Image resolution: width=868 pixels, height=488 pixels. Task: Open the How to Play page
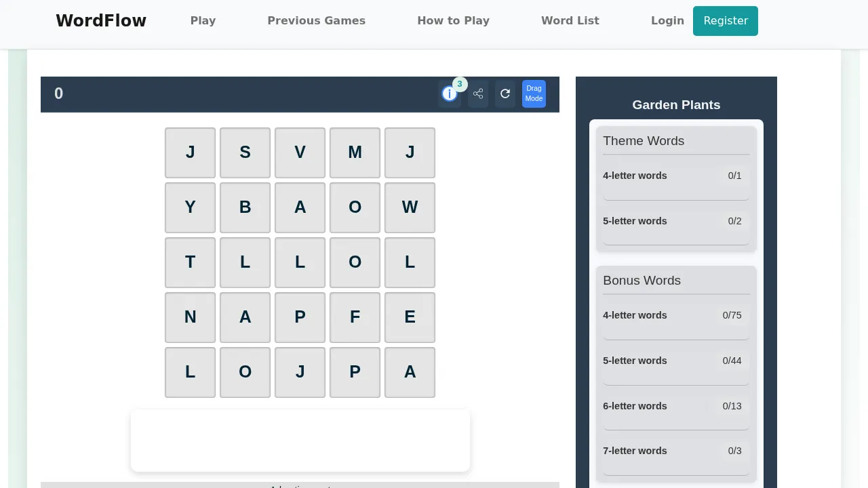pos(453,20)
